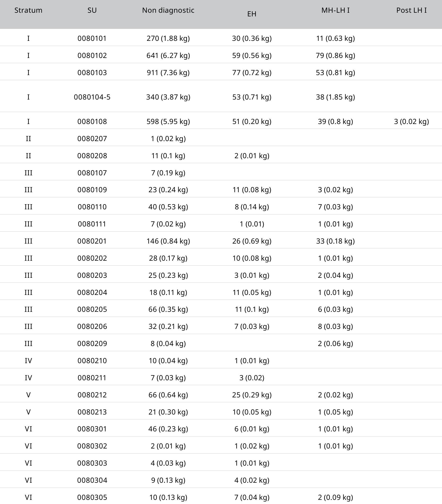Click the SU column header

(92, 10)
